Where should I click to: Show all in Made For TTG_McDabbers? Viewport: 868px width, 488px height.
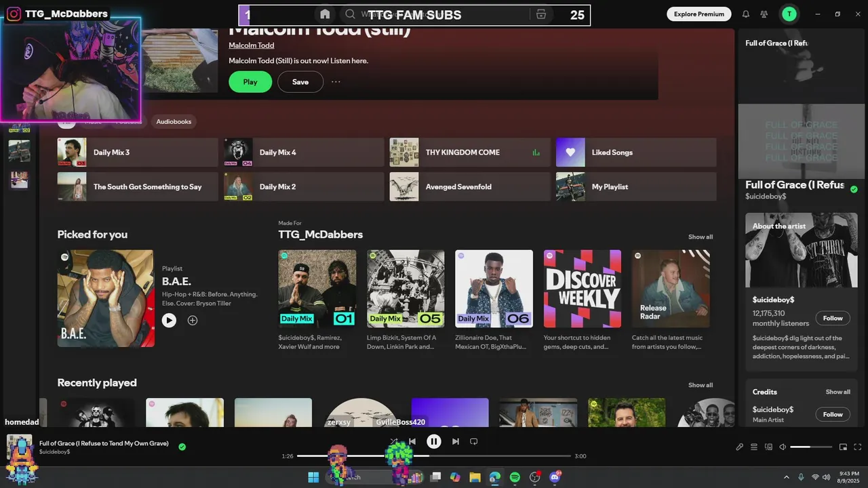point(701,237)
